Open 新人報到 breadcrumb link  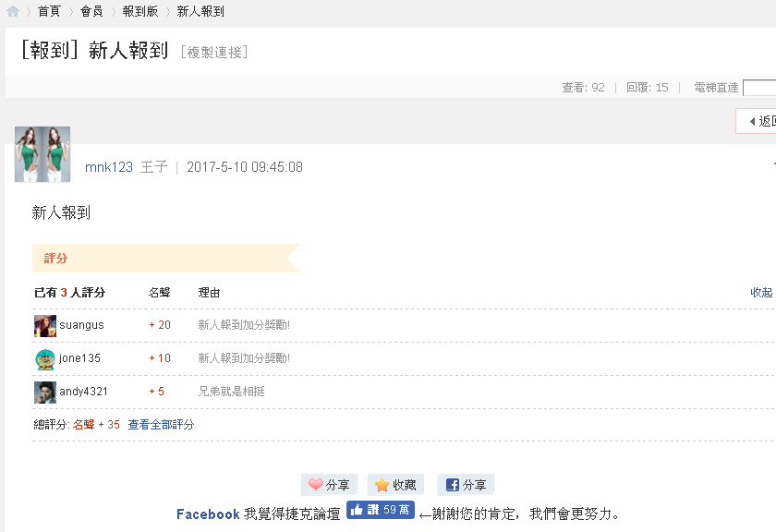click(200, 11)
